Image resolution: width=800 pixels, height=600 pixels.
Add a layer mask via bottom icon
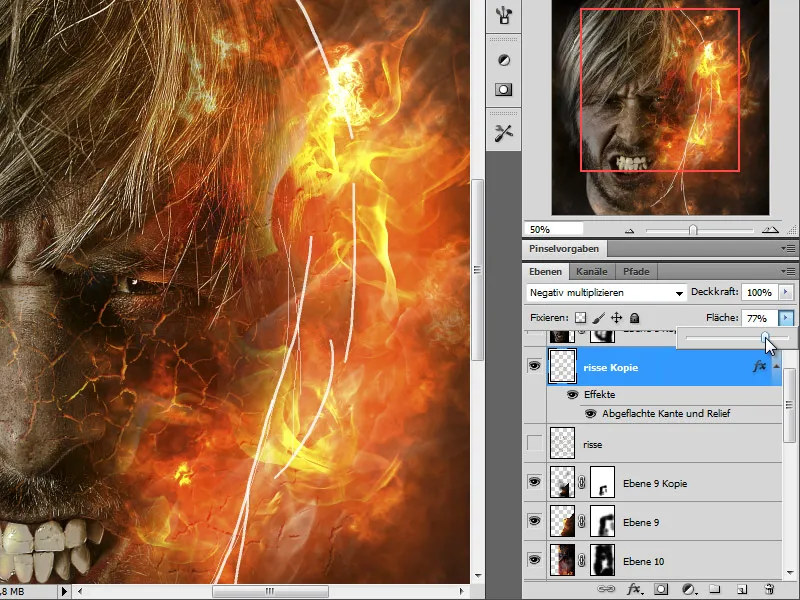(x=661, y=589)
